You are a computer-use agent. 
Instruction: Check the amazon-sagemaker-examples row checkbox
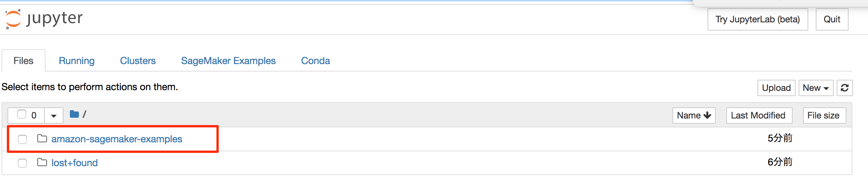pyautogui.click(x=22, y=139)
